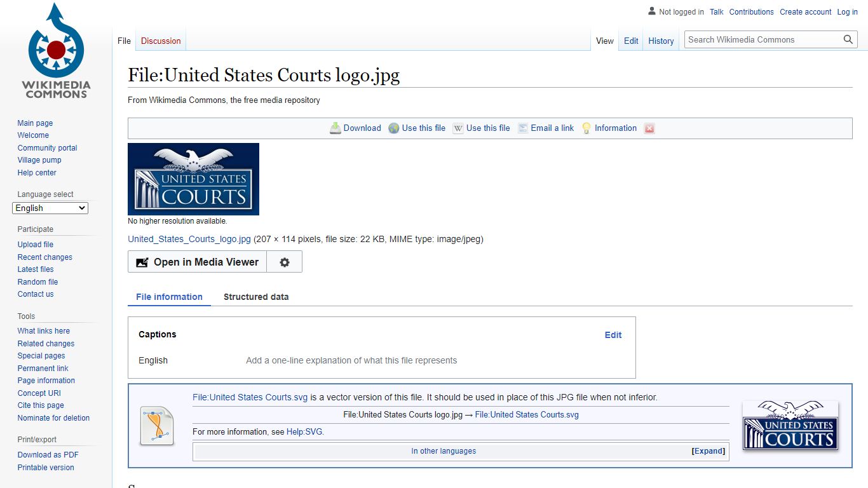The width and height of the screenshot is (868, 488).
Task: Click the Search Wikimedia Commons field
Action: (x=763, y=39)
